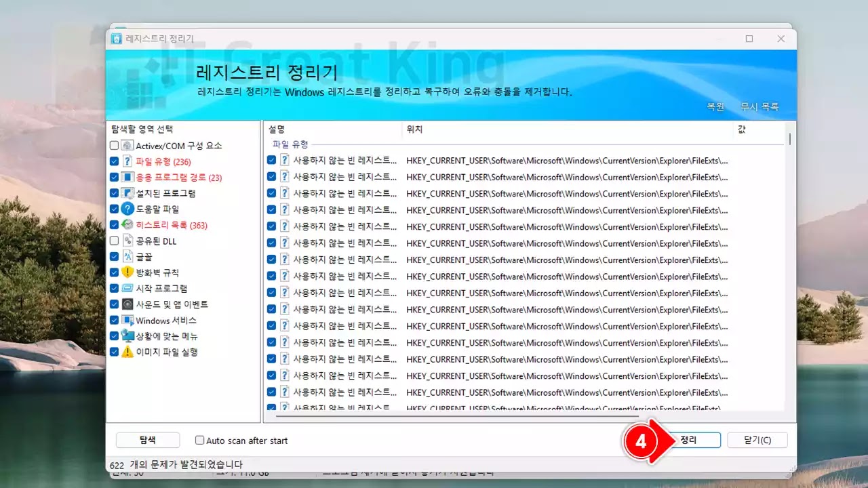Click the 시작 프로그램 category icon
Viewport: 868px width, 488px height.
click(x=127, y=289)
